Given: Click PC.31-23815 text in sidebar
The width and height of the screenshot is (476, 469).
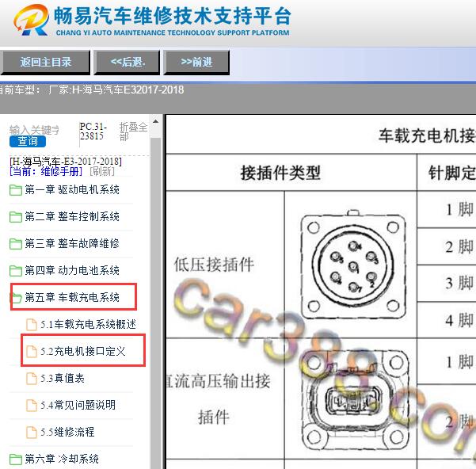Looking at the screenshot, I should 93,132.
